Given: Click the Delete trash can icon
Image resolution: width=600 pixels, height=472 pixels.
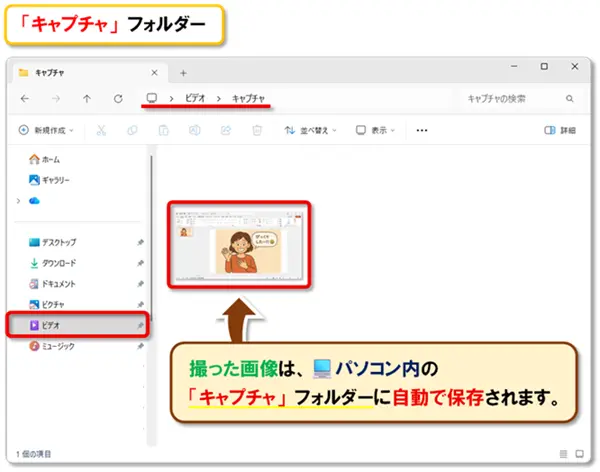Looking at the screenshot, I should pos(257,130).
